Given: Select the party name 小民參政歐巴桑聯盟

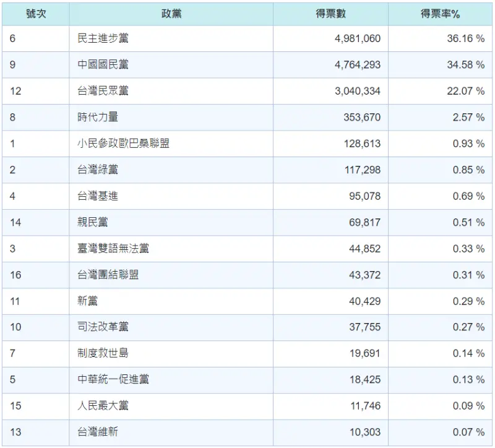Looking at the screenshot, I should tap(123, 144).
